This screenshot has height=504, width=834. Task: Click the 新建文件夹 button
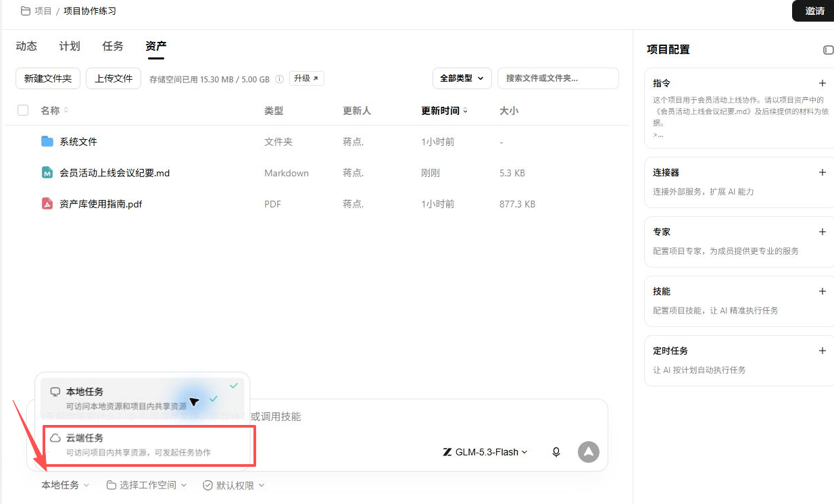coord(48,78)
